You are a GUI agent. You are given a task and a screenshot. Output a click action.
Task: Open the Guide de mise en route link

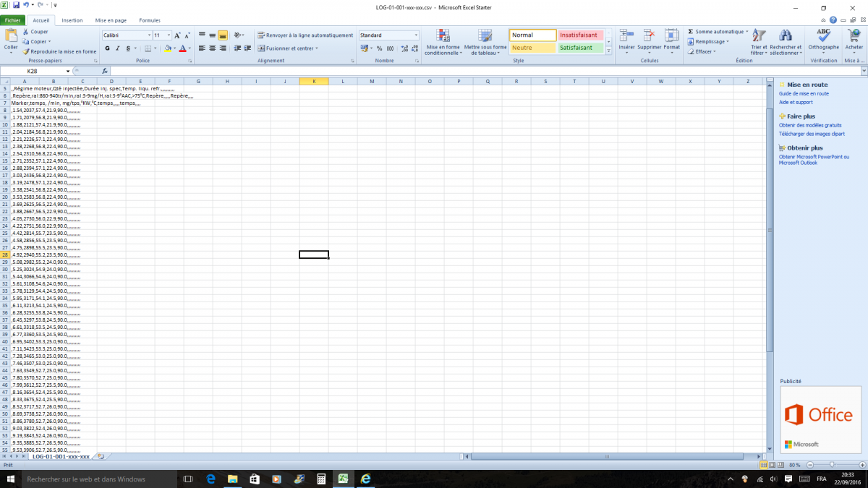[804, 94]
